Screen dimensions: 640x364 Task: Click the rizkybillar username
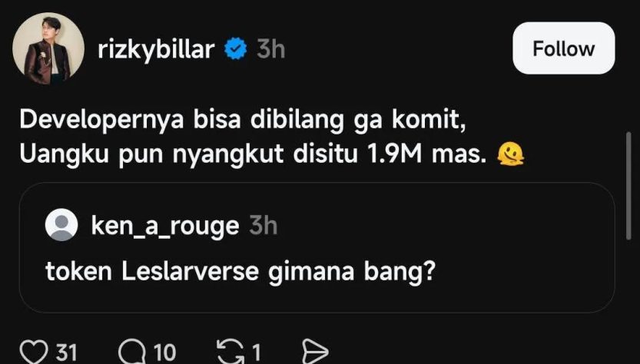pos(157,50)
